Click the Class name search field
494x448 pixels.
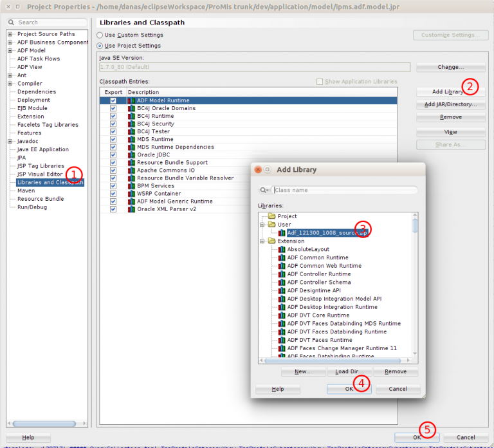click(345, 191)
